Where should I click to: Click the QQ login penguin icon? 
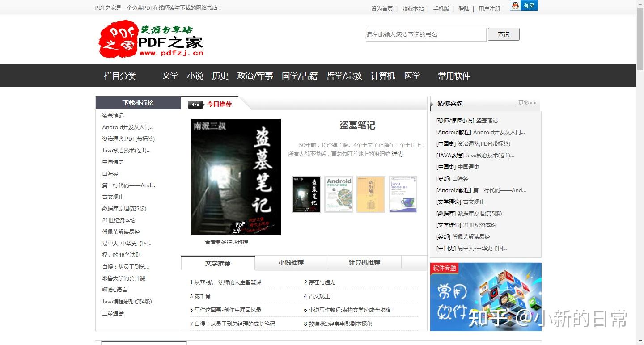point(515,5)
